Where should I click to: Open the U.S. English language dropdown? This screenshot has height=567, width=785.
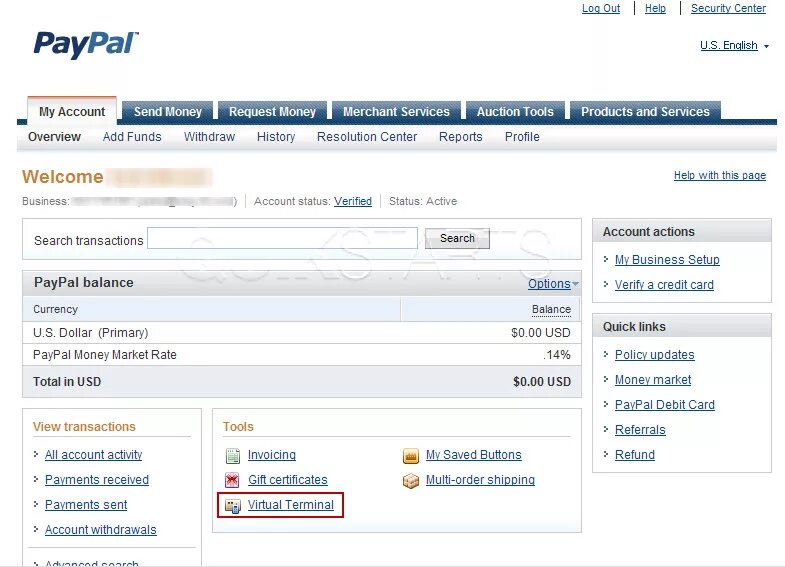point(734,46)
